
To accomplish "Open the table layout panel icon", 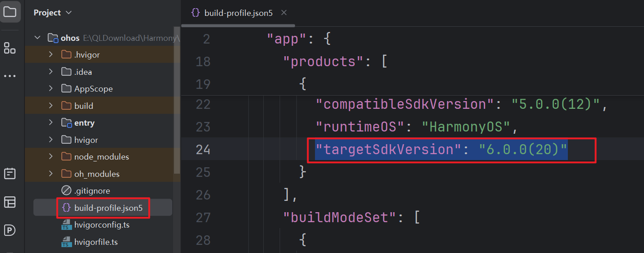I will tap(10, 202).
